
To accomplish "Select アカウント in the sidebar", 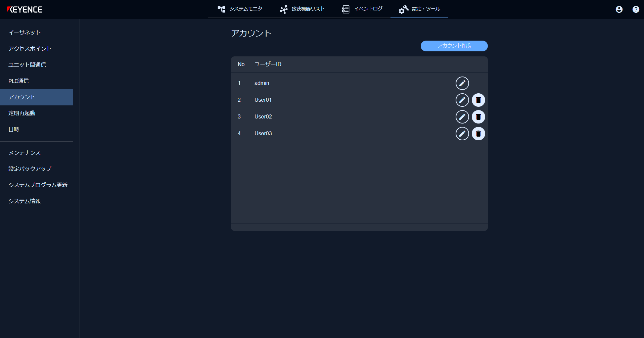I will coord(21,97).
